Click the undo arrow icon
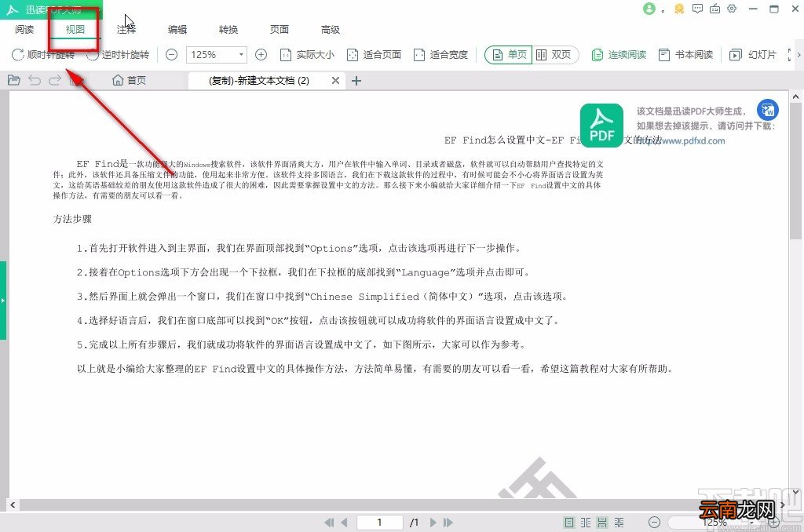The image size is (804, 532). 35,80
